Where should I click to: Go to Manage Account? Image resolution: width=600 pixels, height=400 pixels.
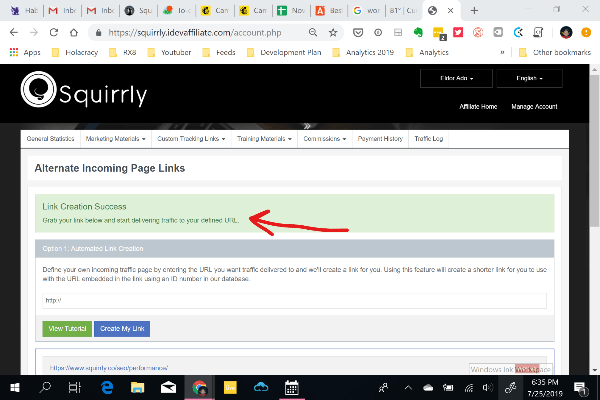point(534,106)
